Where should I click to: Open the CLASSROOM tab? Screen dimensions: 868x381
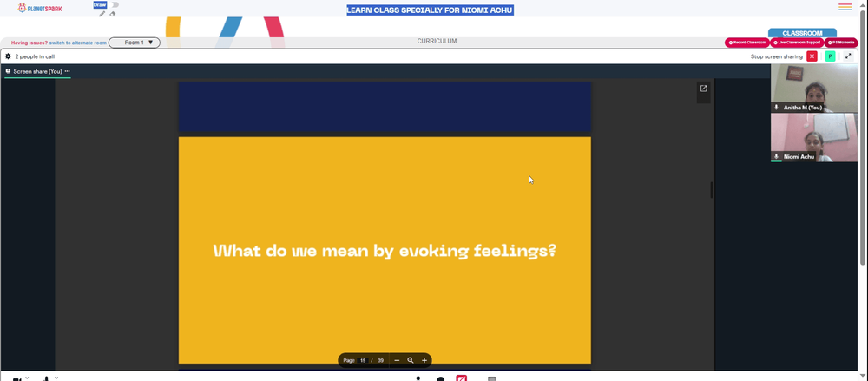pyautogui.click(x=802, y=33)
